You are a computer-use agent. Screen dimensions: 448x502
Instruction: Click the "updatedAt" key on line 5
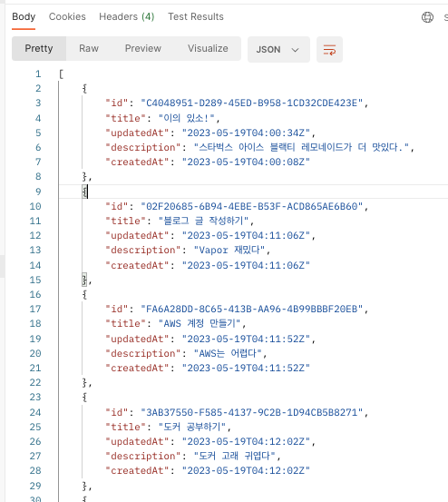point(137,133)
